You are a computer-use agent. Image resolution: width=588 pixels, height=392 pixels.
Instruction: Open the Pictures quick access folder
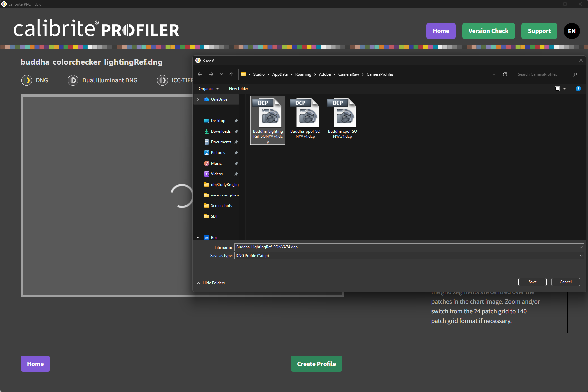[x=218, y=153]
